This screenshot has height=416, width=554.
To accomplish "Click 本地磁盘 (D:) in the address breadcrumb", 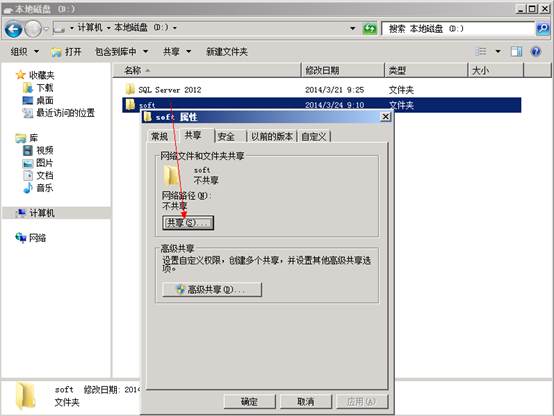I will (141, 27).
